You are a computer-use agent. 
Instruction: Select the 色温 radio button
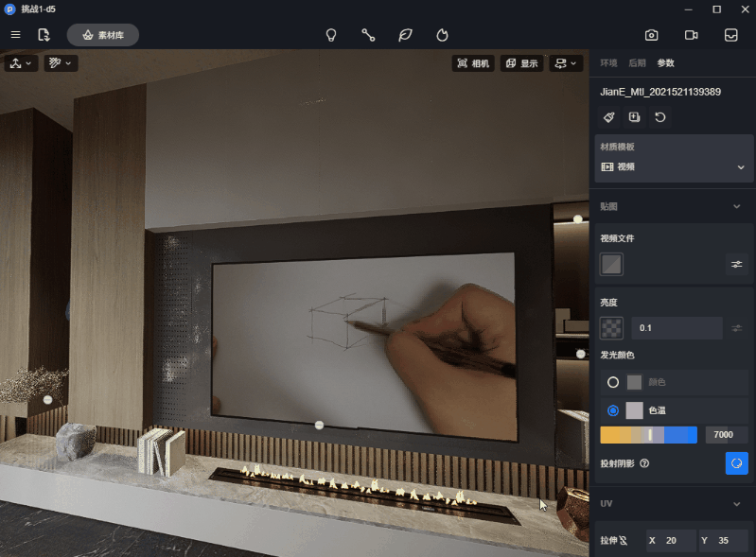coord(613,410)
